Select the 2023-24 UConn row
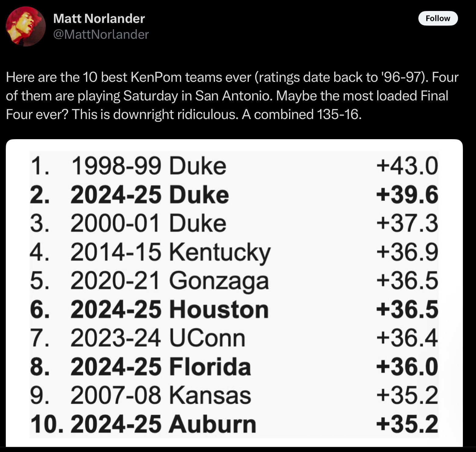This screenshot has width=476, height=452. tap(158, 338)
